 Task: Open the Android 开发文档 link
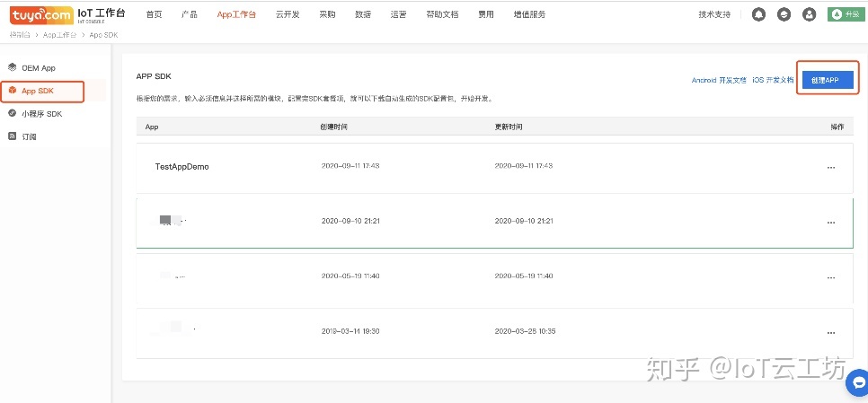pos(718,81)
